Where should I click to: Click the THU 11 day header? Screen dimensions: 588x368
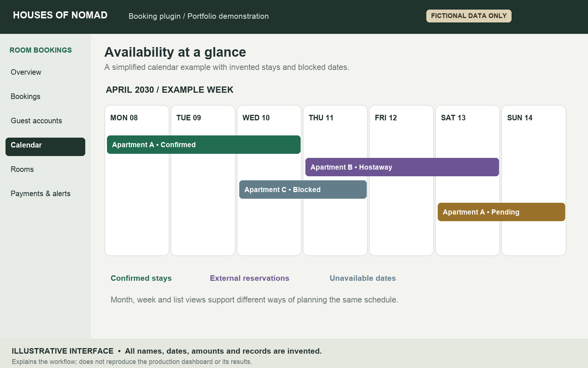tap(321, 118)
